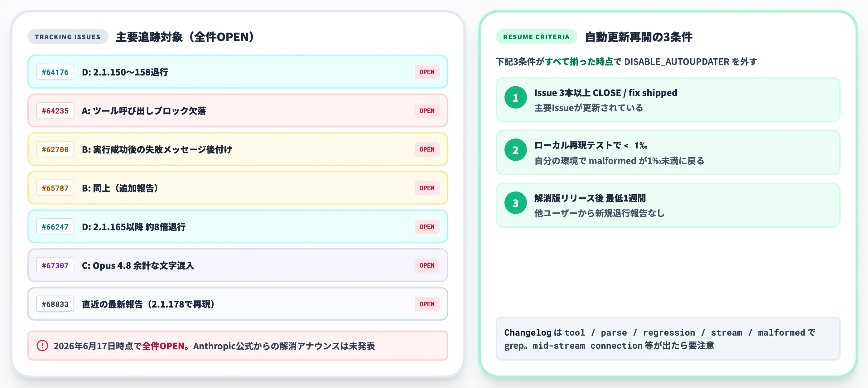Viewport: 868px width, 388px height.
Task: Click the OPEN status badge on the #68833 row
Action: click(x=427, y=304)
